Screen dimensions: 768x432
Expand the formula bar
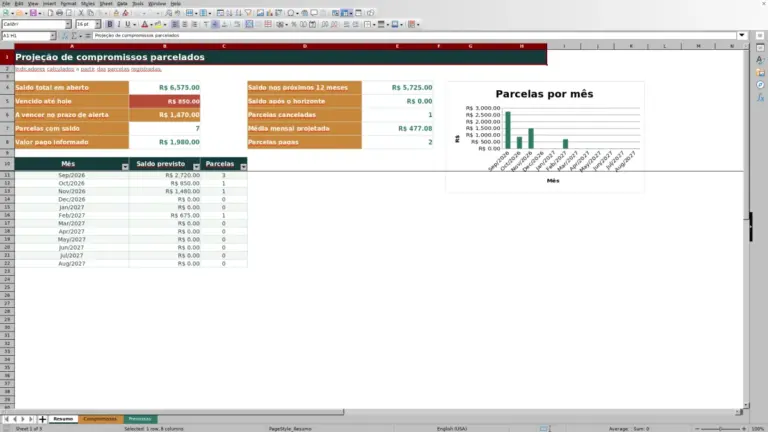[742, 35]
